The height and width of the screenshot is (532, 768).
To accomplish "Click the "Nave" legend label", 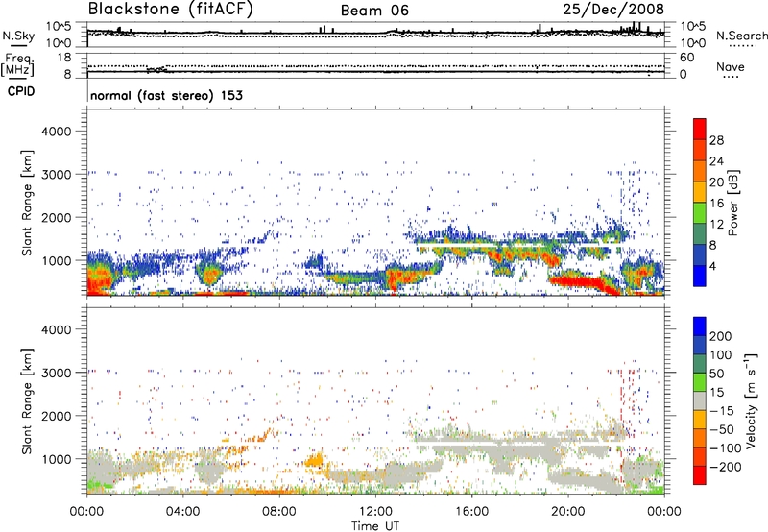I will (x=730, y=66).
